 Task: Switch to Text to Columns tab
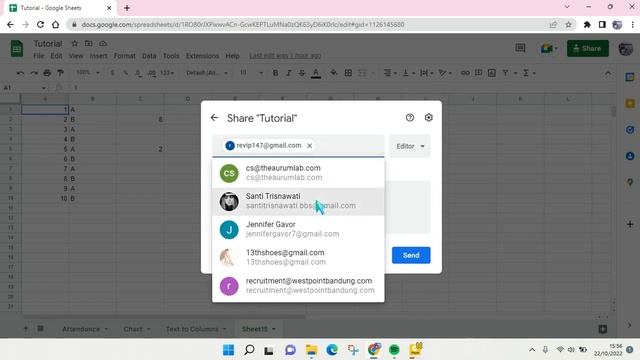(x=196, y=329)
